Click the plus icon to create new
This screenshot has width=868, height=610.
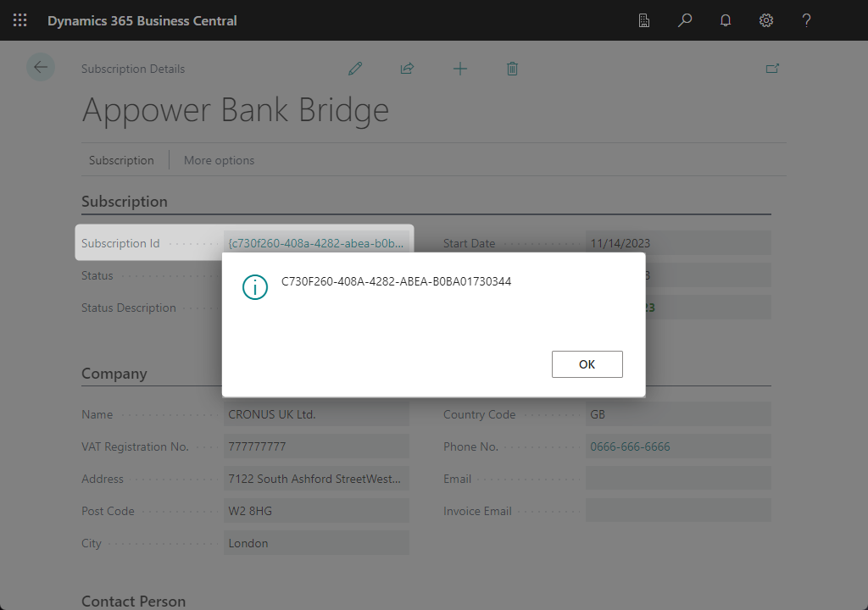coord(459,69)
